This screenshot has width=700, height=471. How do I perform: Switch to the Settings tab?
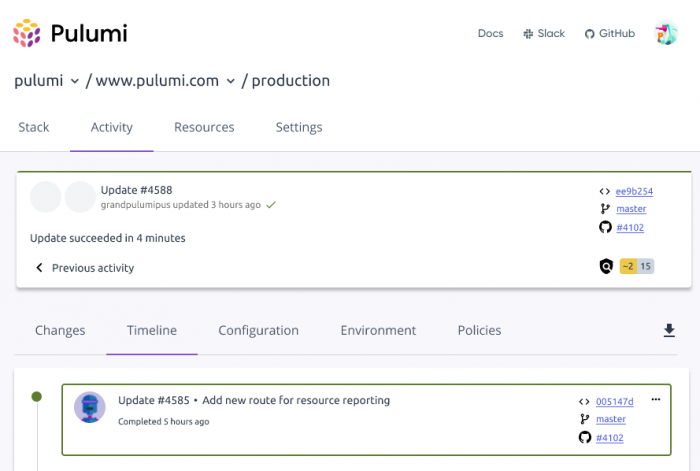point(299,127)
